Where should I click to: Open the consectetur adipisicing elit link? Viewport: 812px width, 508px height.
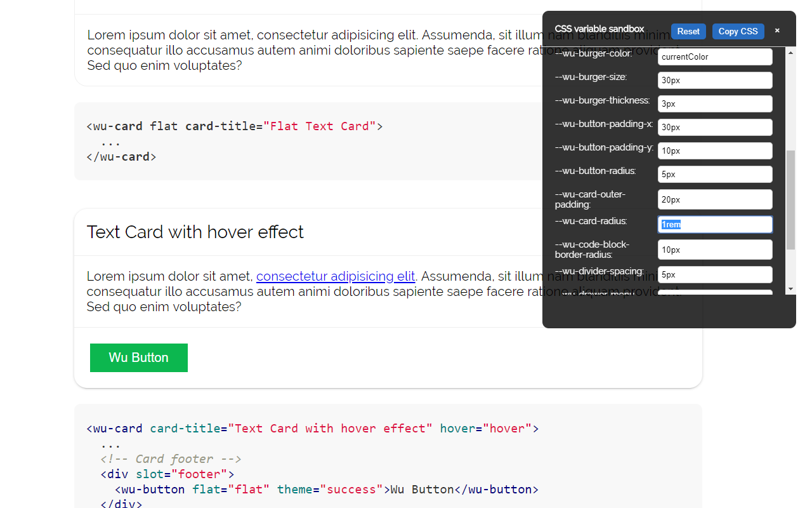pos(336,276)
